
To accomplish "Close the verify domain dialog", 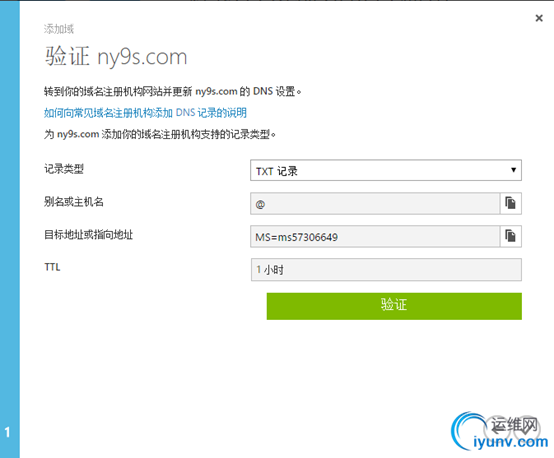I will pos(539,18).
